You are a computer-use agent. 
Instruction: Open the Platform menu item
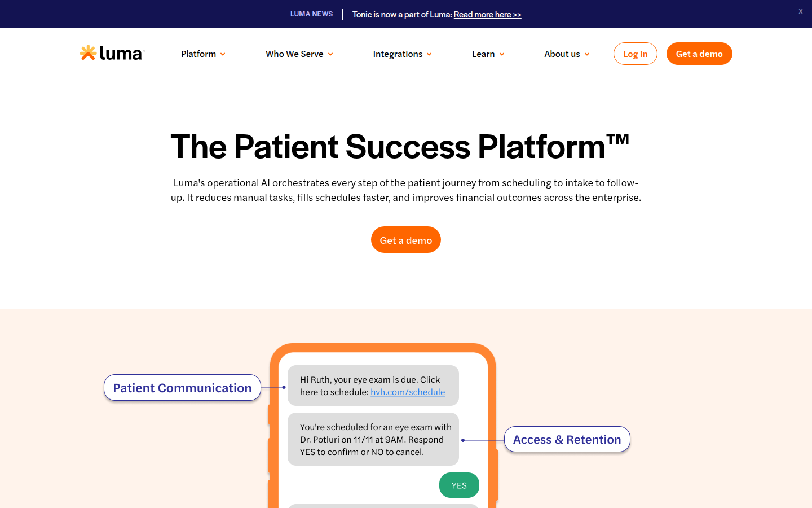[x=198, y=54]
